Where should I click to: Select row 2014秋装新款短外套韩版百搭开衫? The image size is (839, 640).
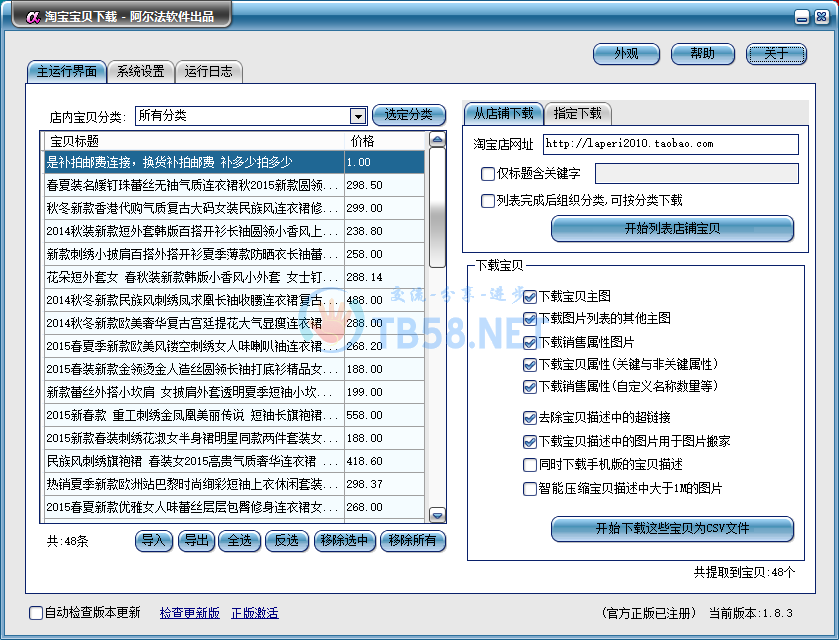pyautogui.click(x=234, y=231)
